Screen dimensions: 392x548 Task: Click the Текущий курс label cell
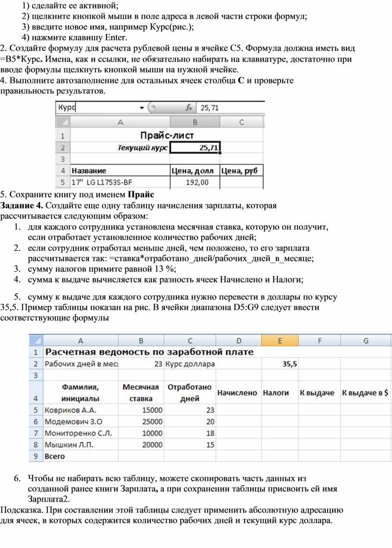pos(120,148)
